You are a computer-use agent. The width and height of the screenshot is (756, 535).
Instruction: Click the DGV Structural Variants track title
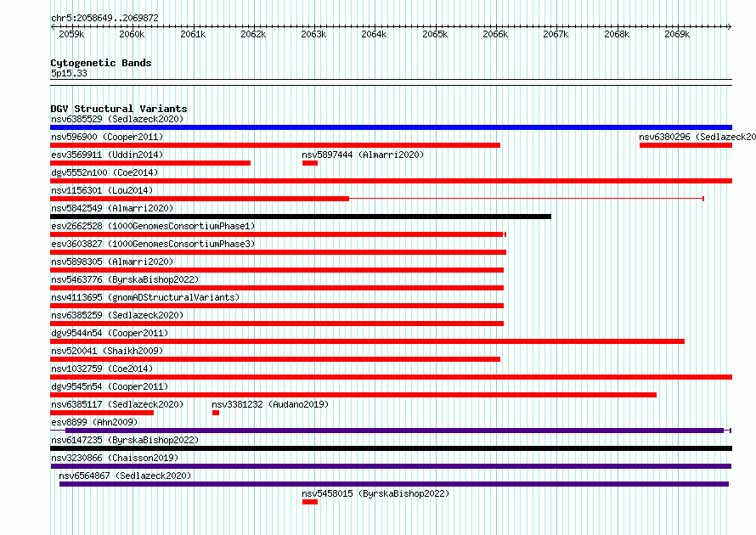coord(119,109)
